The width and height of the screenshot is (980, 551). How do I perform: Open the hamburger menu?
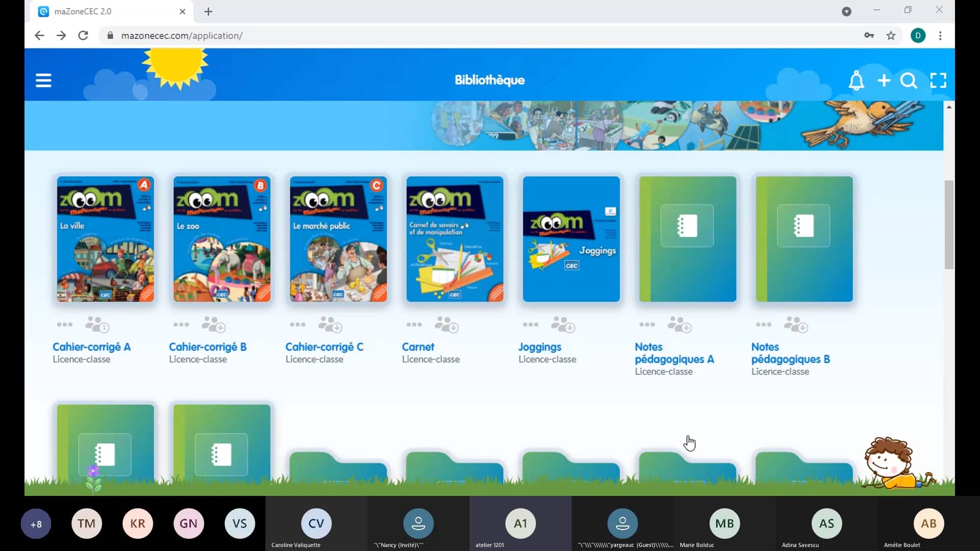[x=43, y=80]
